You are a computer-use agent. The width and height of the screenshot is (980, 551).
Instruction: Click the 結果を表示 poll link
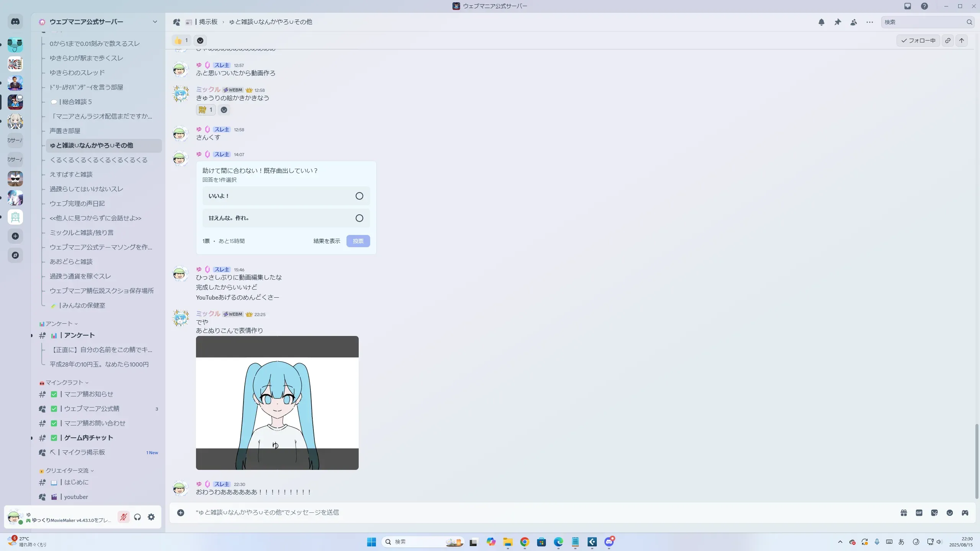tap(327, 241)
